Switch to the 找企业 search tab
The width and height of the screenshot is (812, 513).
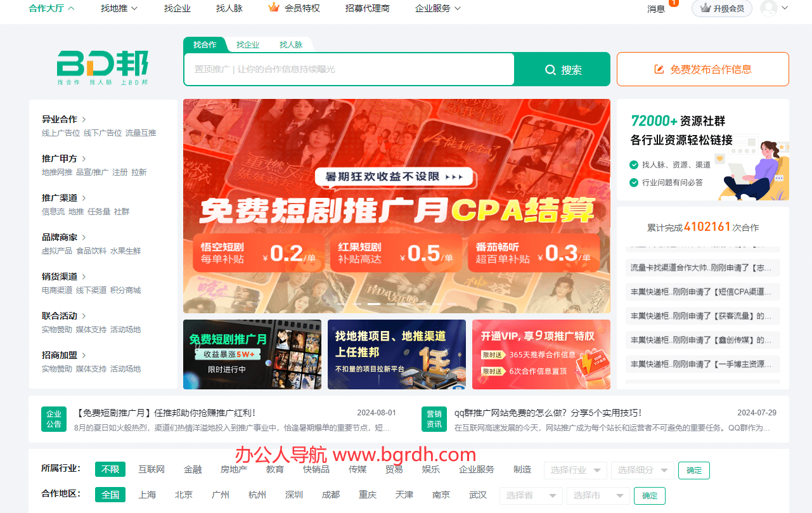[x=247, y=44]
